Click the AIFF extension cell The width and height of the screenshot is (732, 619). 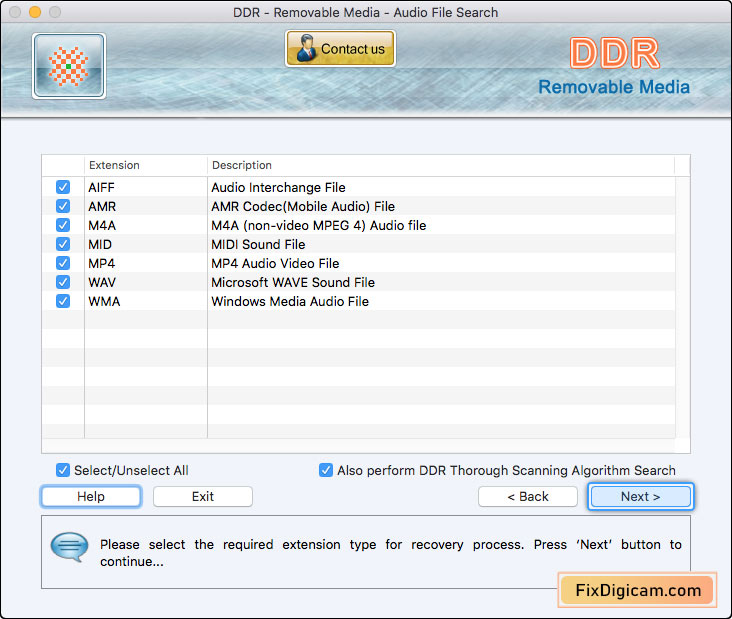tap(146, 187)
